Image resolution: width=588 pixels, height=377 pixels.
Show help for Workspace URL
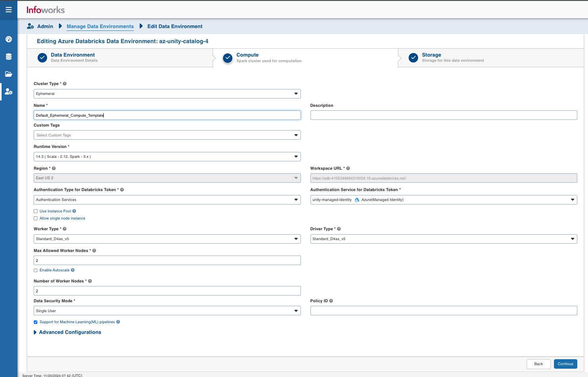point(348,168)
